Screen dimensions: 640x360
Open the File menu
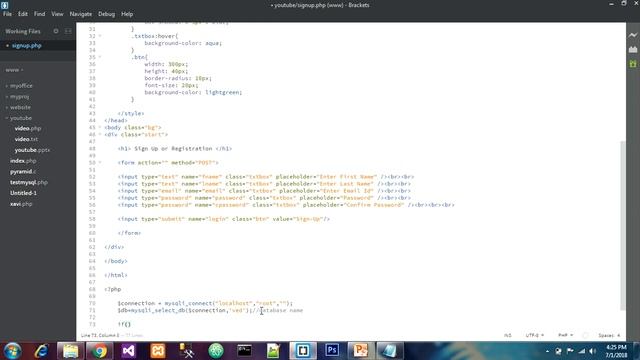(7, 14)
